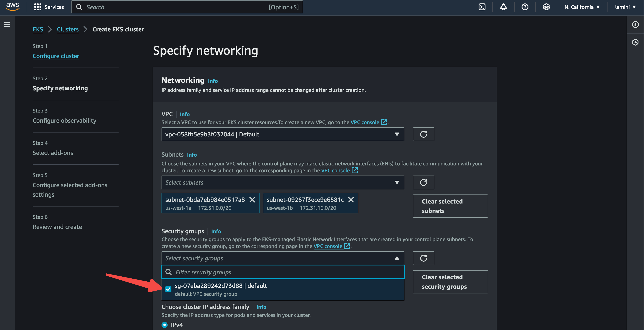The image size is (644, 330).
Task: Click the Filter security groups field
Action: click(282, 272)
